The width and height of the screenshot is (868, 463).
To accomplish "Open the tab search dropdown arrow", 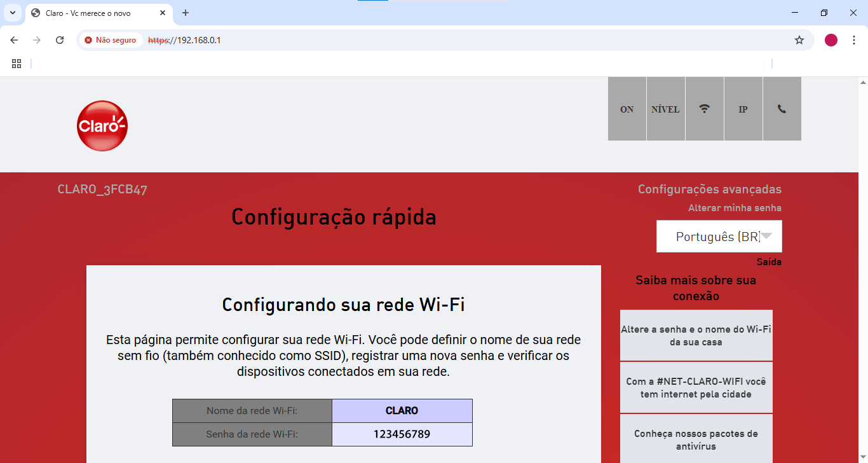I will point(12,13).
